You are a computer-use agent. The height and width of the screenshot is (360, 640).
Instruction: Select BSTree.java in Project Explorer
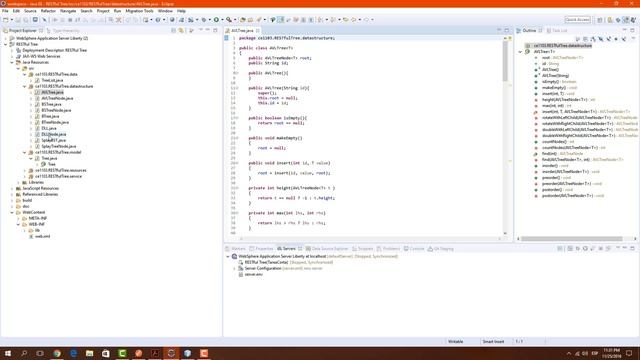pos(51,104)
